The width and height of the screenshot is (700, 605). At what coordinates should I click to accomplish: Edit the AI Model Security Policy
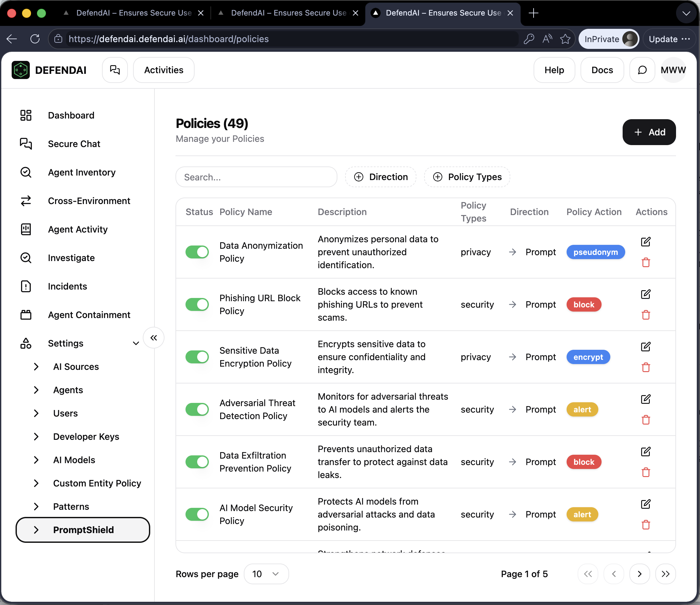[x=646, y=504]
